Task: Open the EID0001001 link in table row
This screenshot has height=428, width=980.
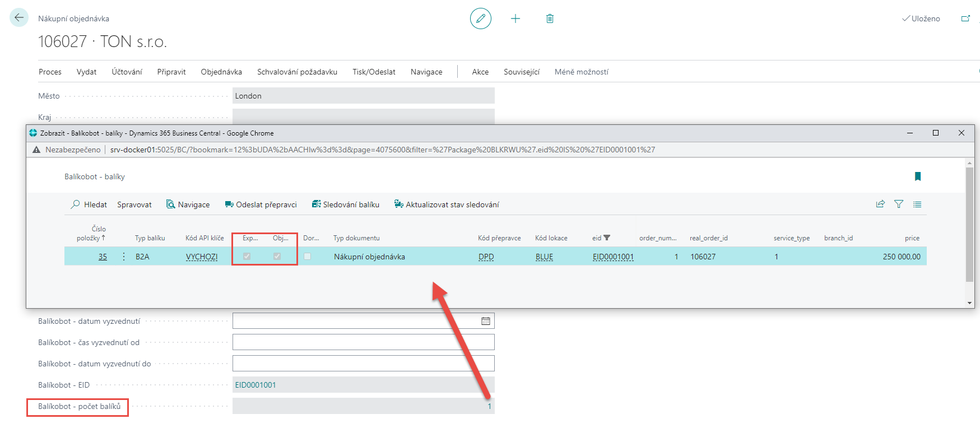Action: click(613, 257)
